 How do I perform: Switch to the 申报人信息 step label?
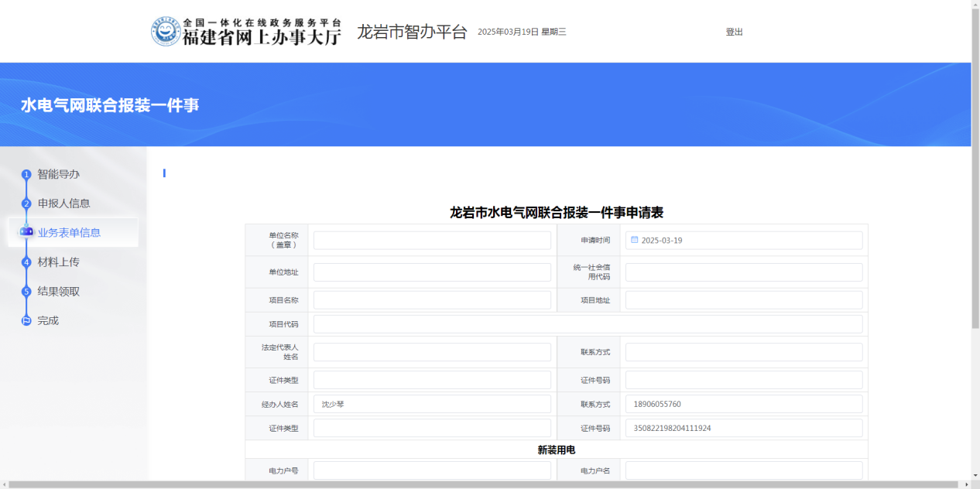tap(64, 203)
